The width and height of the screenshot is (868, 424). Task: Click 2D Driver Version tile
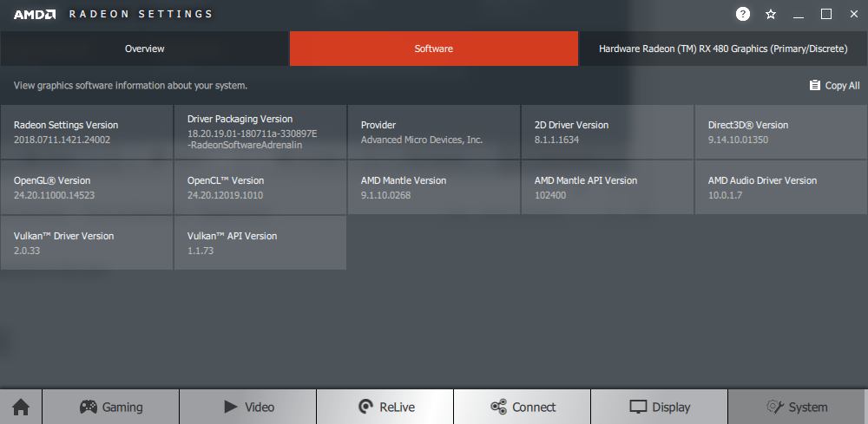coord(608,132)
